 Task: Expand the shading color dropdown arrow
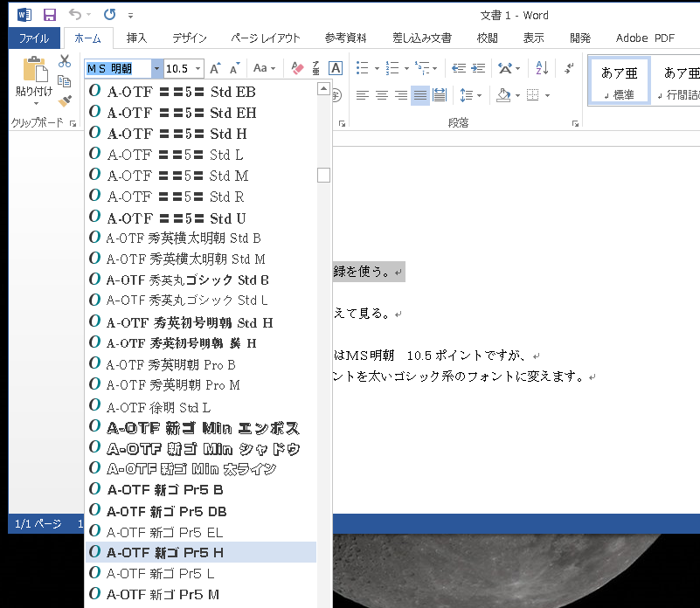coord(517,95)
